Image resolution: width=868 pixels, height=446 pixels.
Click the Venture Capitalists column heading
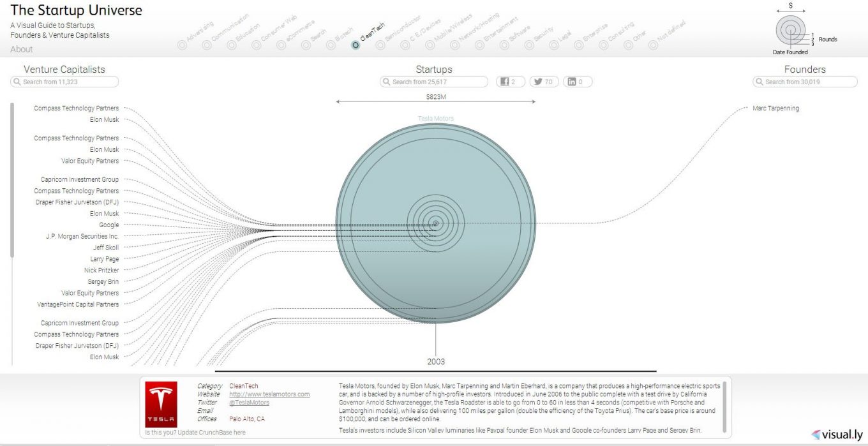click(64, 70)
